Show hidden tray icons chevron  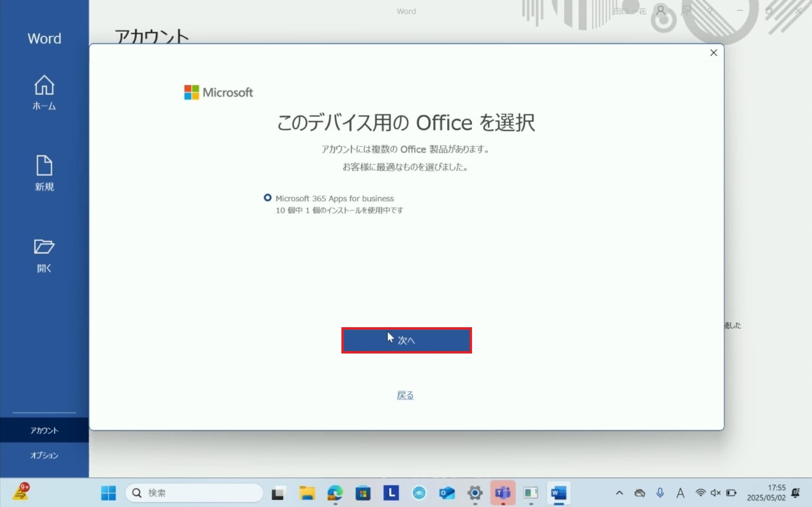(619, 493)
